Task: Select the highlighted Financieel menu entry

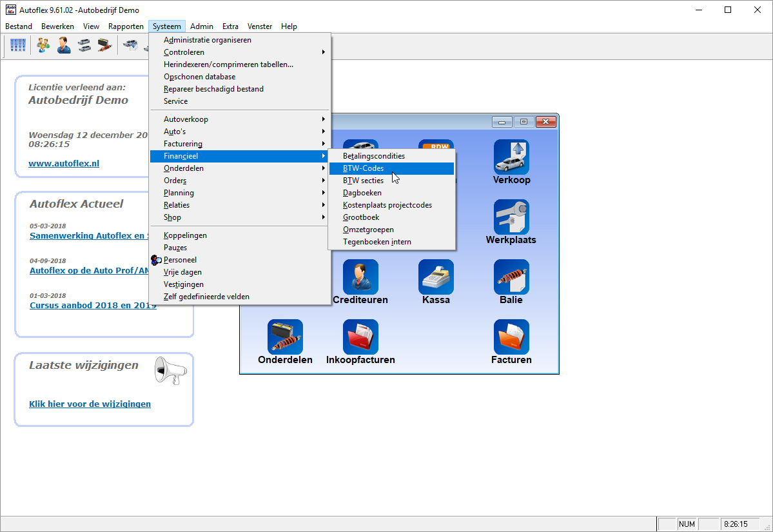Action: 240,156
